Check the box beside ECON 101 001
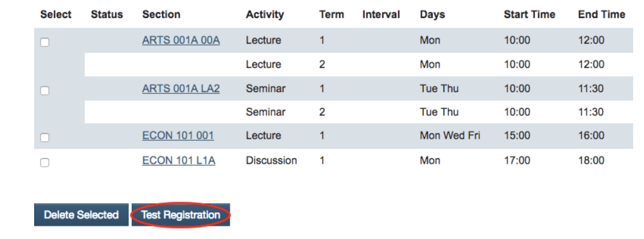The image size is (644, 239). click(x=45, y=137)
